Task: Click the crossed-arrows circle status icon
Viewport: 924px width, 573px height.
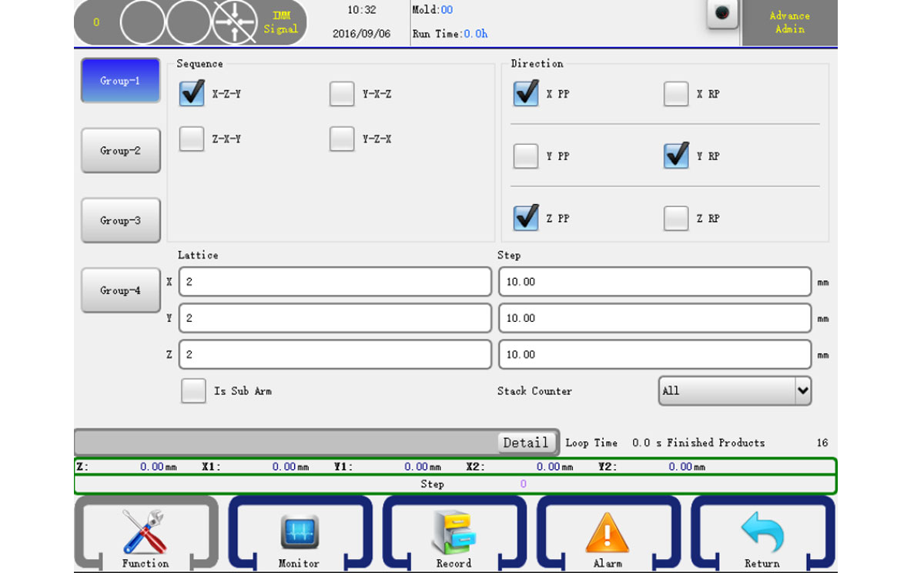Action: (x=236, y=22)
